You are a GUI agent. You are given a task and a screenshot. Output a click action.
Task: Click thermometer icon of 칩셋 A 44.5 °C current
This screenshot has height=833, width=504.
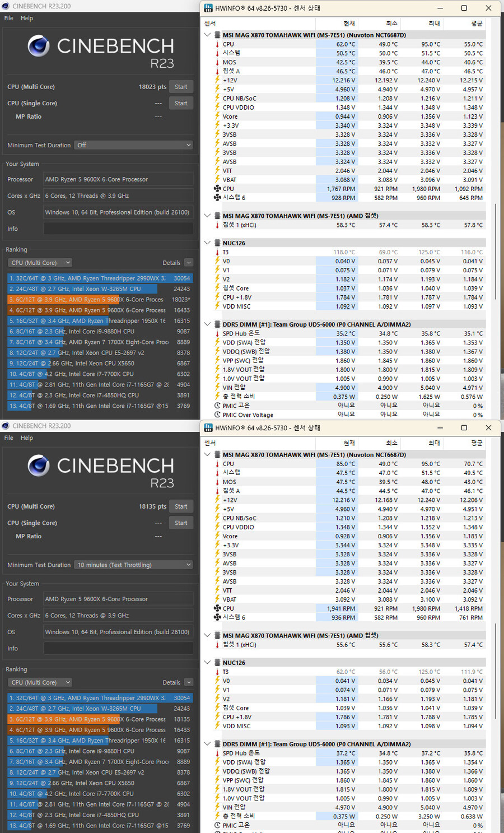[x=217, y=491]
